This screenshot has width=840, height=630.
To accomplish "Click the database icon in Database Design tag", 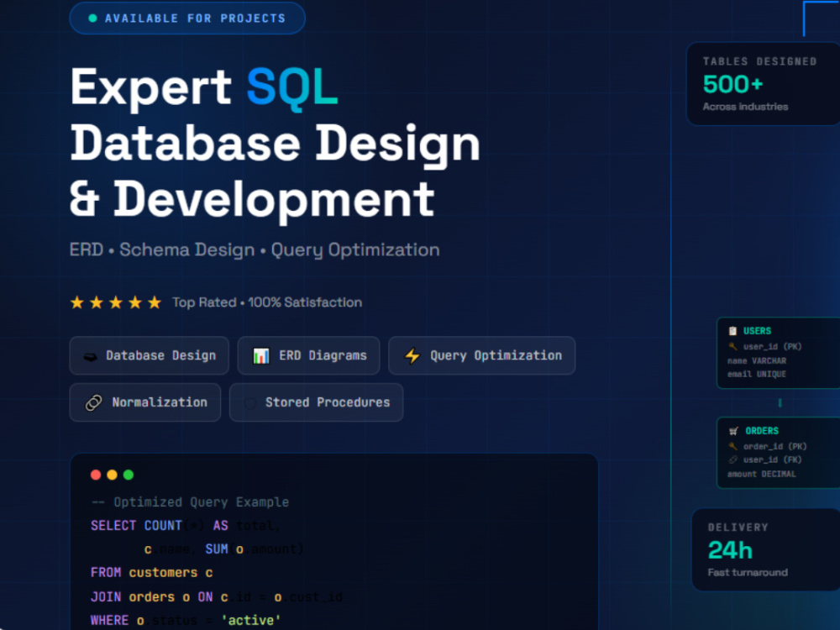I will click(90, 356).
